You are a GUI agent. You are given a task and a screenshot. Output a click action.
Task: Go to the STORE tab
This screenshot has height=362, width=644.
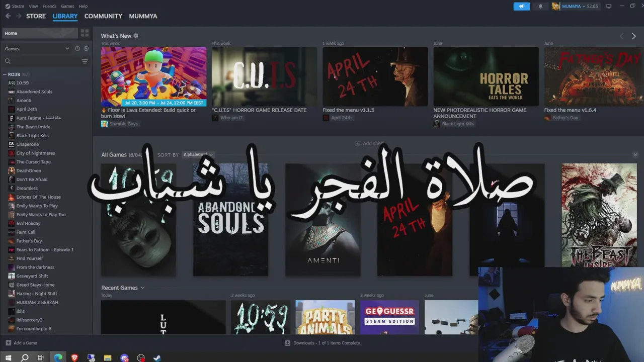tap(36, 16)
